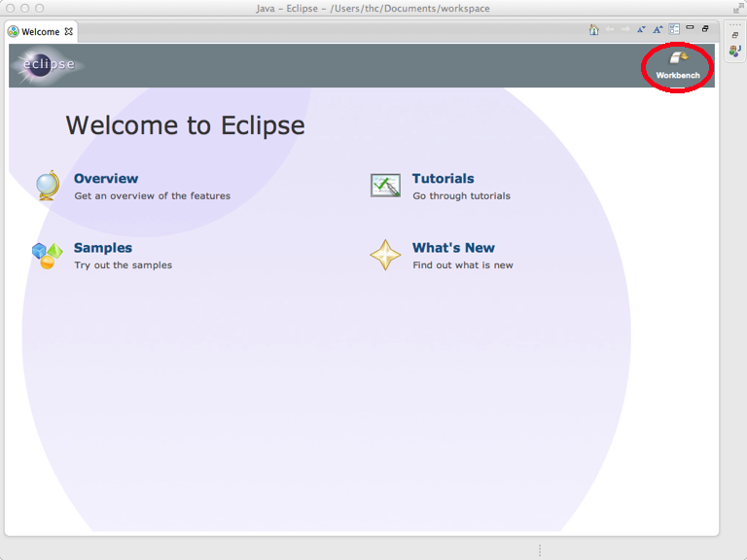Click the restore icon in the right trim bar
Screen dimensions: 747x560
point(735,35)
